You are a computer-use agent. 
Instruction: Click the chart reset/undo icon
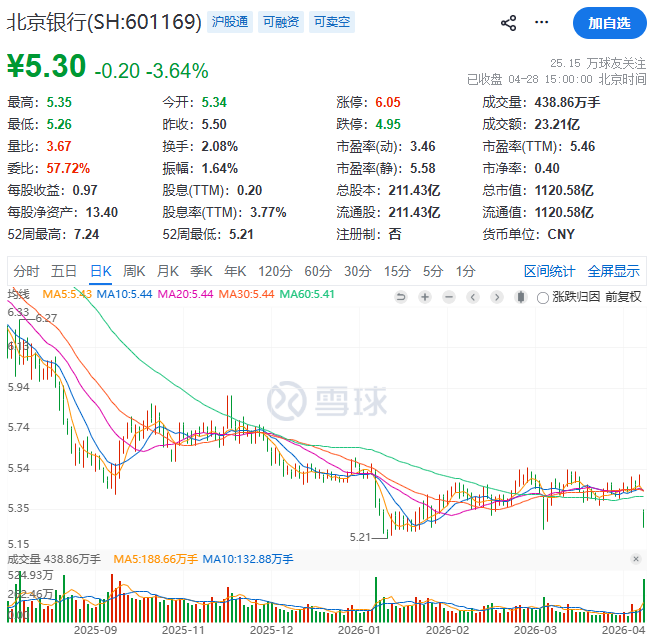(401, 297)
